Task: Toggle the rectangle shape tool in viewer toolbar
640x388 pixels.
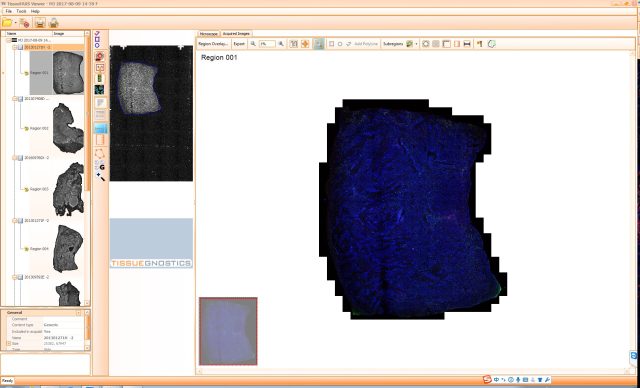Action: [331, 44]
